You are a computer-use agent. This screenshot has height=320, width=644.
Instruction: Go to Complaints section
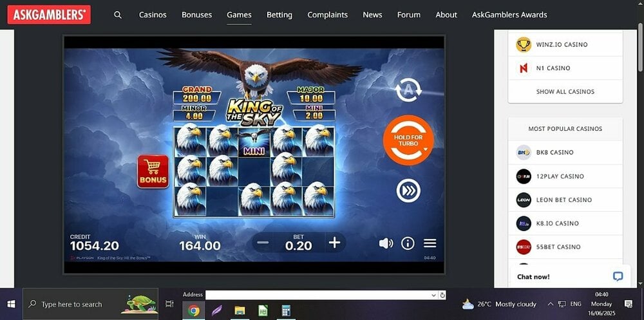tap(327, 15)
